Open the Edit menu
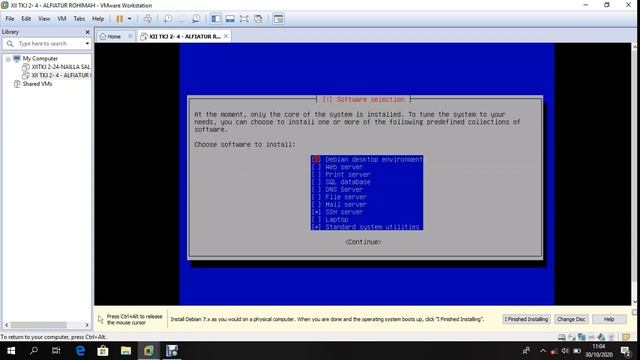Screen dimensions: 640x360 coord(26,19)
